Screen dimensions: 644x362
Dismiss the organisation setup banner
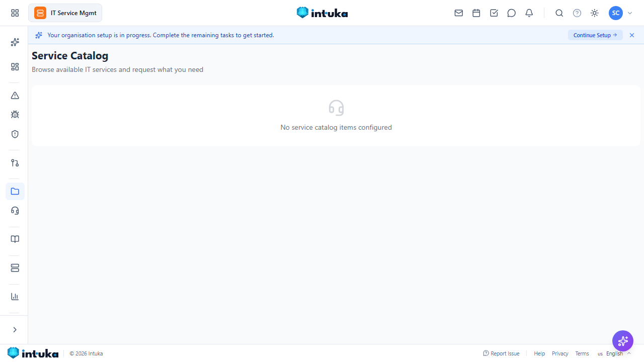coord(632,35)
